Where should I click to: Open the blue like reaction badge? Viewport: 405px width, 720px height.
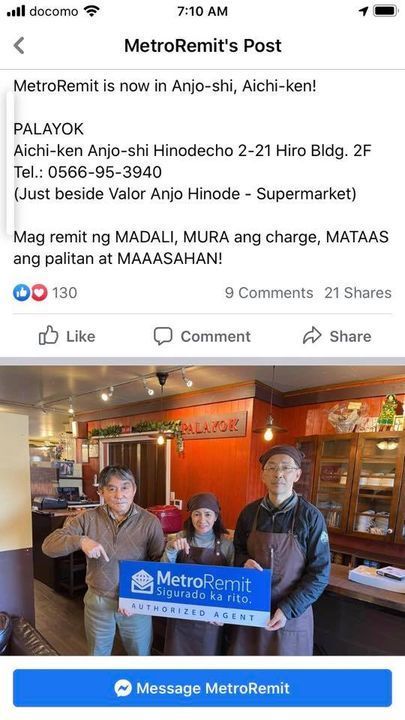coord(21,292)
